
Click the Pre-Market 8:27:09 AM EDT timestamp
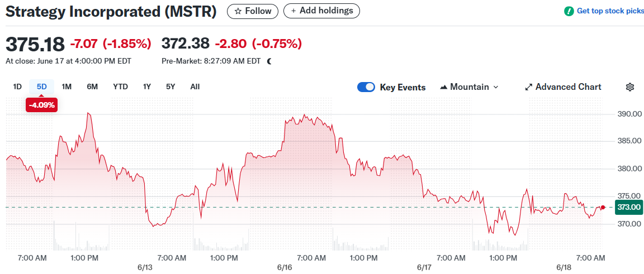211,61
